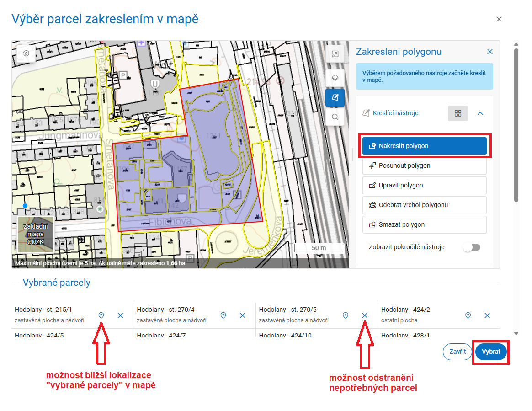Click the fullscreen expand map icon

pos(335,53)
